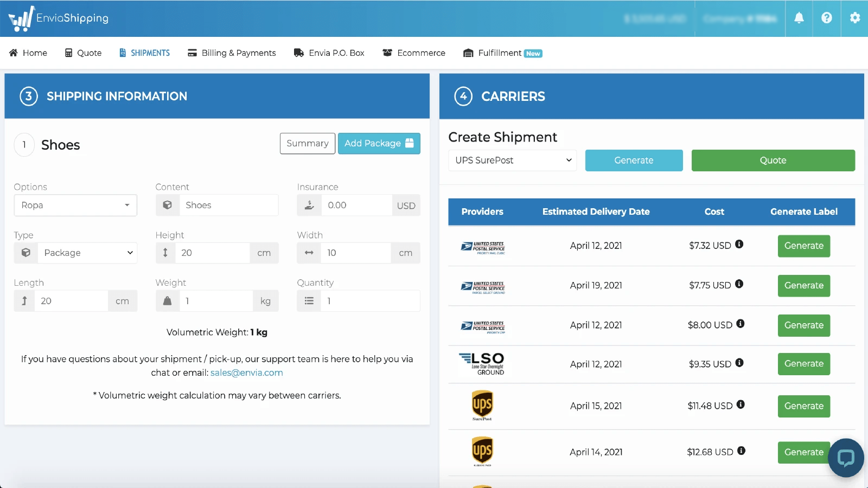Click the Quantity input field
Image resolution: width=868 pixels, height=488 pixels.
(x=371, y=301)
